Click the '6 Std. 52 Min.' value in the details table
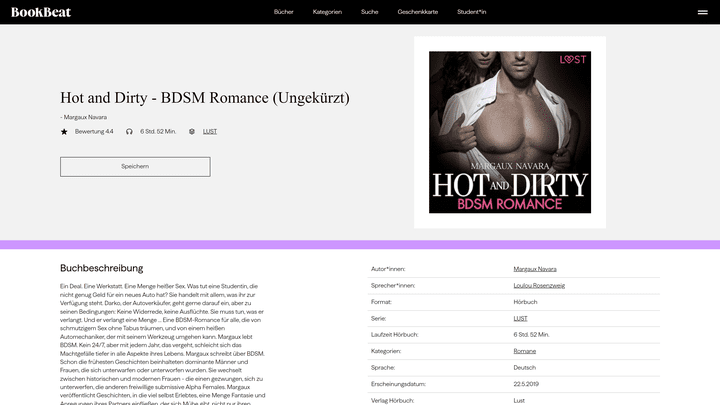This screenshot has width=720, height=405. tap(531, 335)
